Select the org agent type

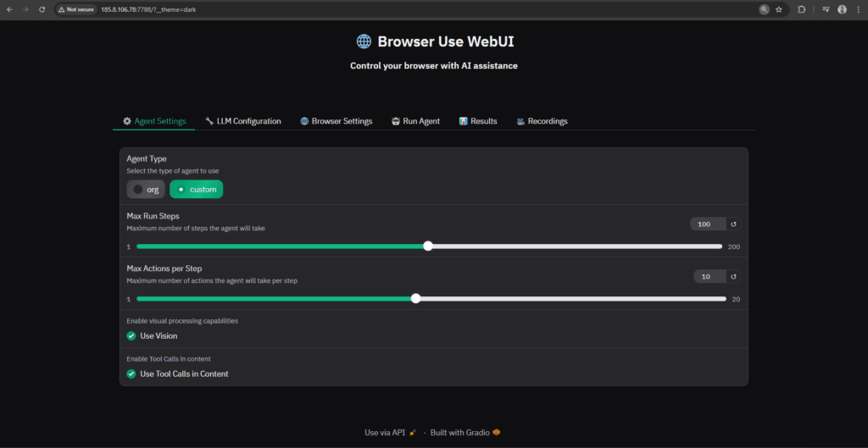[146, 190]
